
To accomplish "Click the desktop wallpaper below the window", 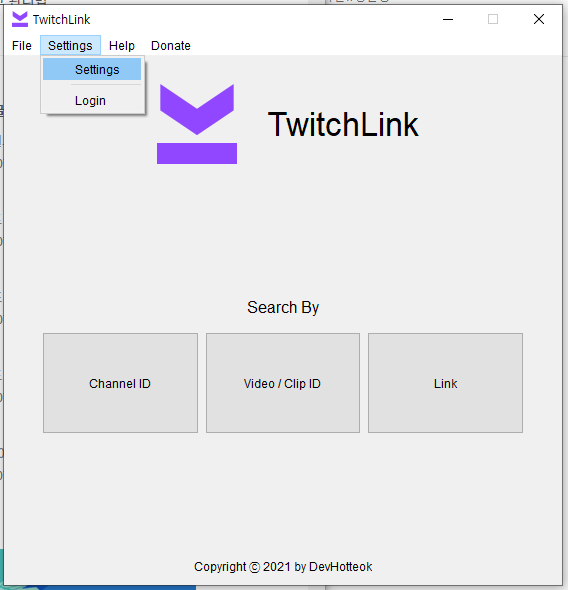I will tap(98, 588).
